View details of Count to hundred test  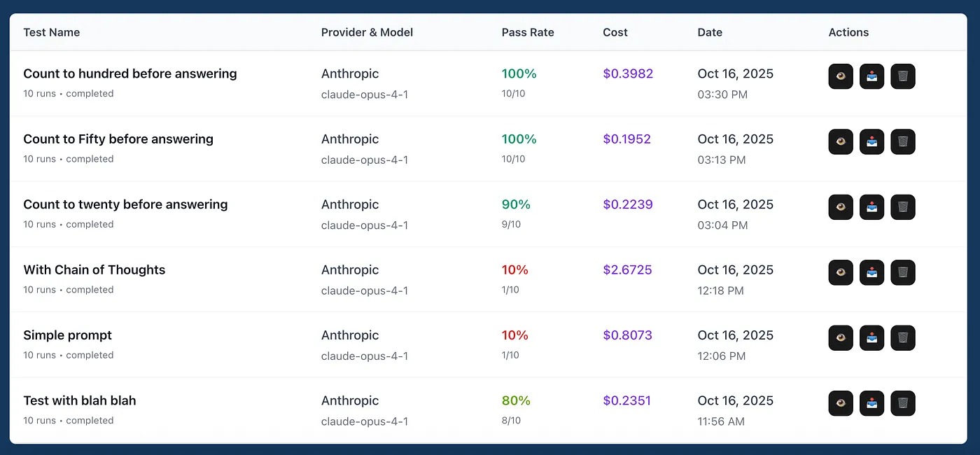[841, 76]
